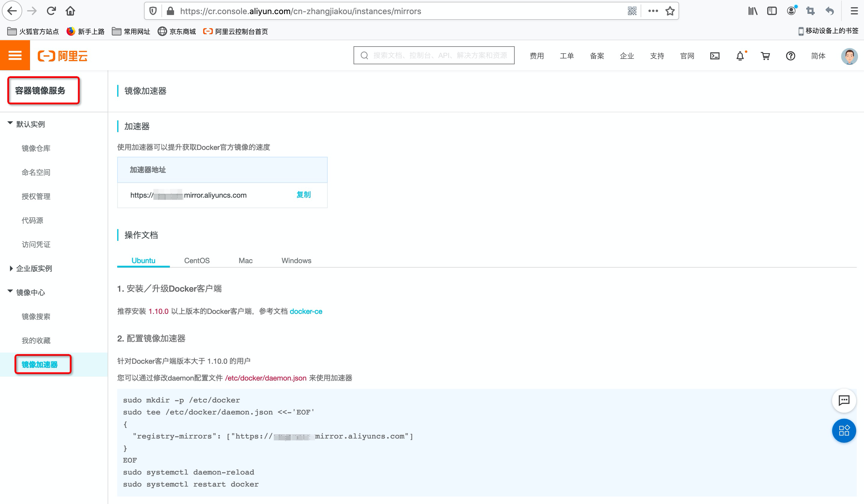Image resolution: width=864 pixels, height=504 pixels.
Task: Click the browser reload button
Action: click(51, 11)
